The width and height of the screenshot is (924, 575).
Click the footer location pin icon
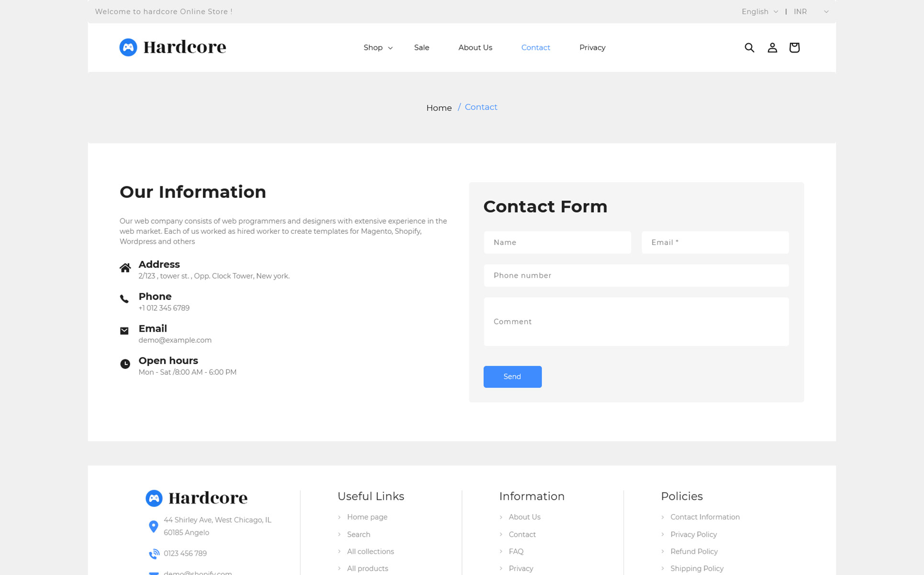click(153, 526)
